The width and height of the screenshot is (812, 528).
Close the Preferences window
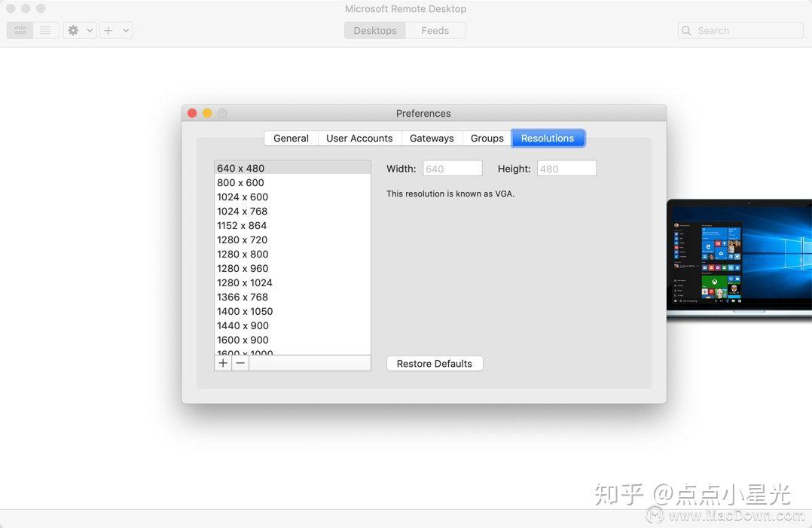coord(192,114)
